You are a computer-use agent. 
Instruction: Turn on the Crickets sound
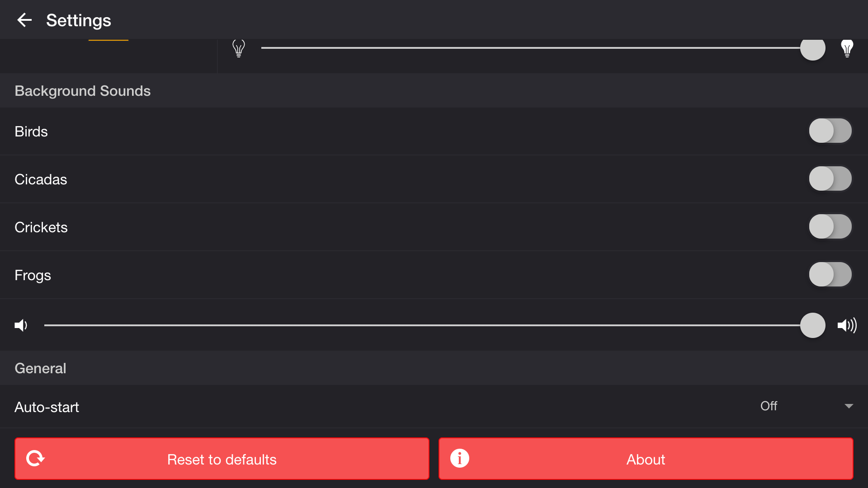tap(830, 227)
